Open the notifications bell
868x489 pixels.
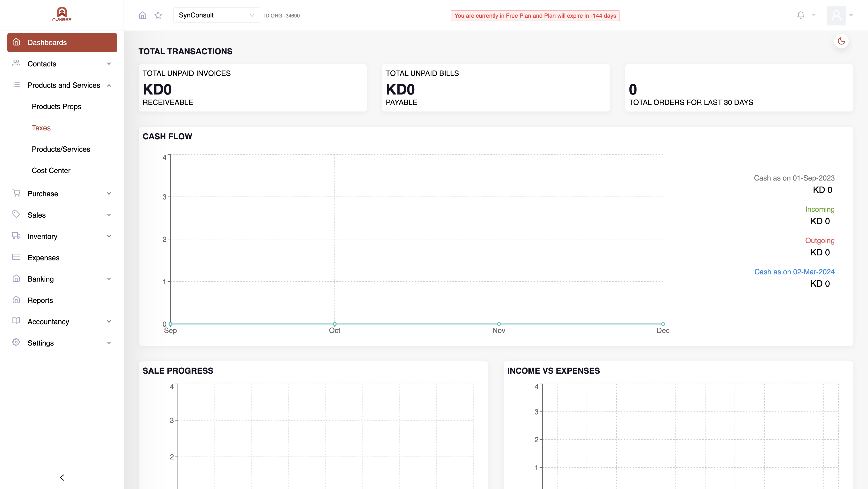pyautogui.click(x=801, y=15)
